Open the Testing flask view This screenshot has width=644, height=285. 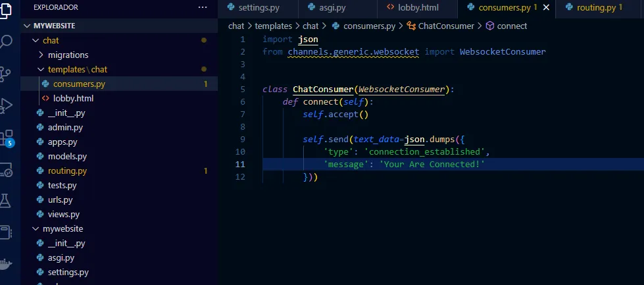[x=7, y=201]
